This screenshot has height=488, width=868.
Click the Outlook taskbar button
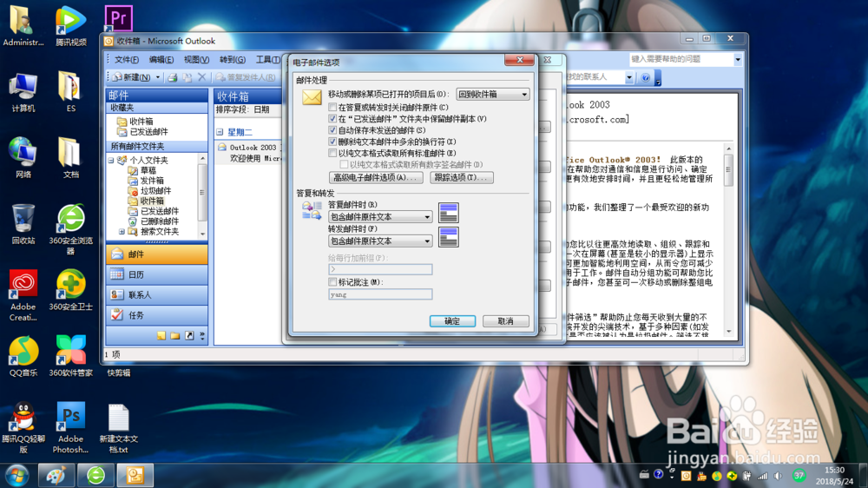(135, 475)
